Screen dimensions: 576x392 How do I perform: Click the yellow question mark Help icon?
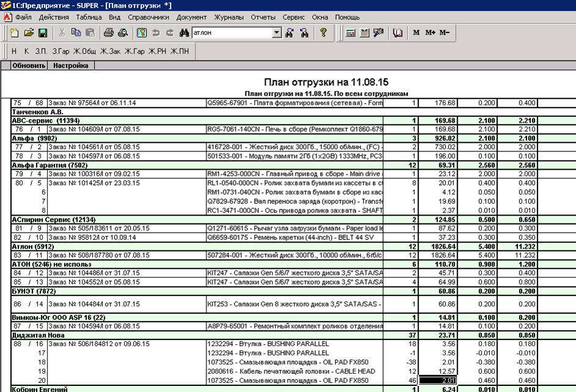pos(324,33)
